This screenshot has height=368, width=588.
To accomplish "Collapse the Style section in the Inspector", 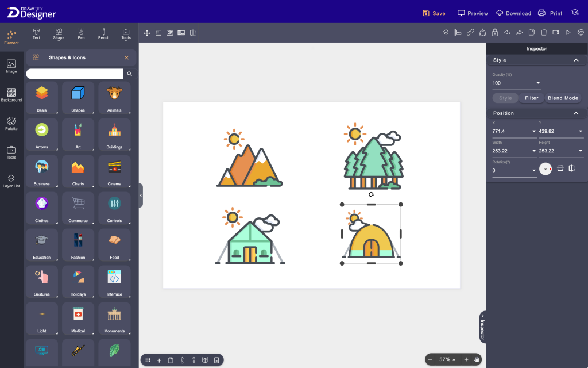I will click(x=576, y=60).
